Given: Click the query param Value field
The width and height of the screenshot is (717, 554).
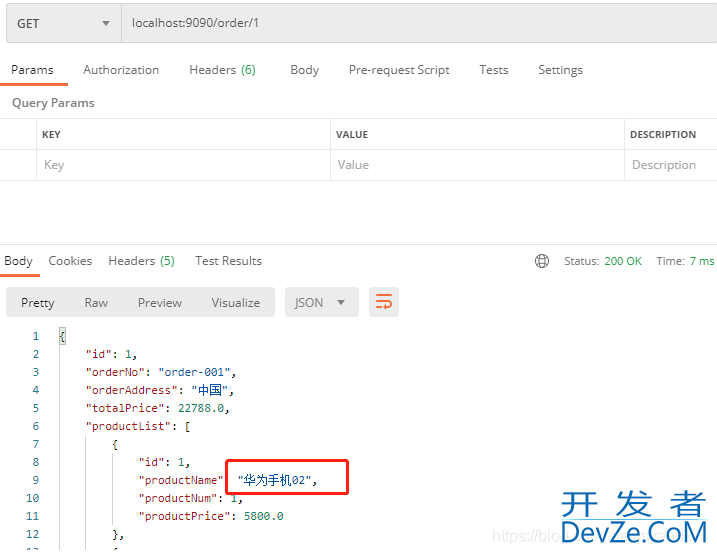Looking at the screenshot, I should click(477, 165).
